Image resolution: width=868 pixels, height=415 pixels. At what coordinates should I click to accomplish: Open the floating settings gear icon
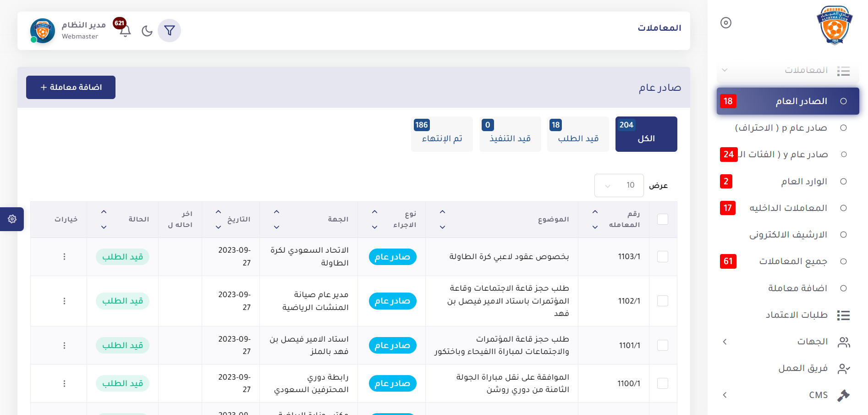click(12, 219)
